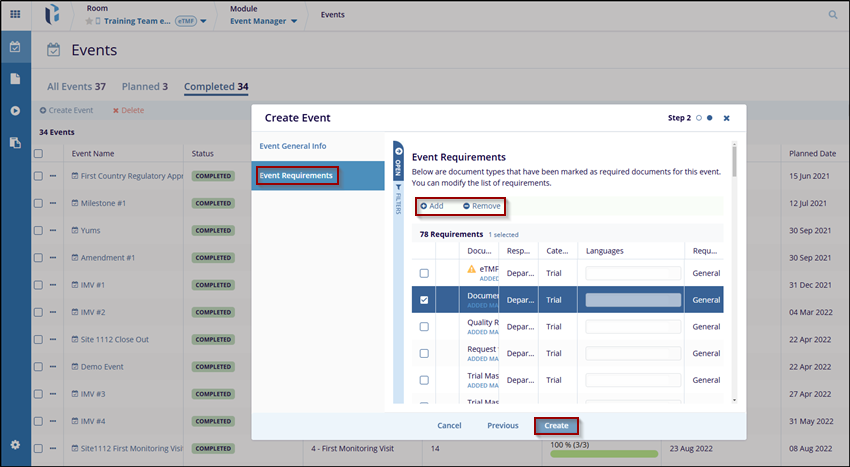Click Languages field in selected Document row
Image resolution: width=850 pixels, height=467 pixels.
(632, 299)
